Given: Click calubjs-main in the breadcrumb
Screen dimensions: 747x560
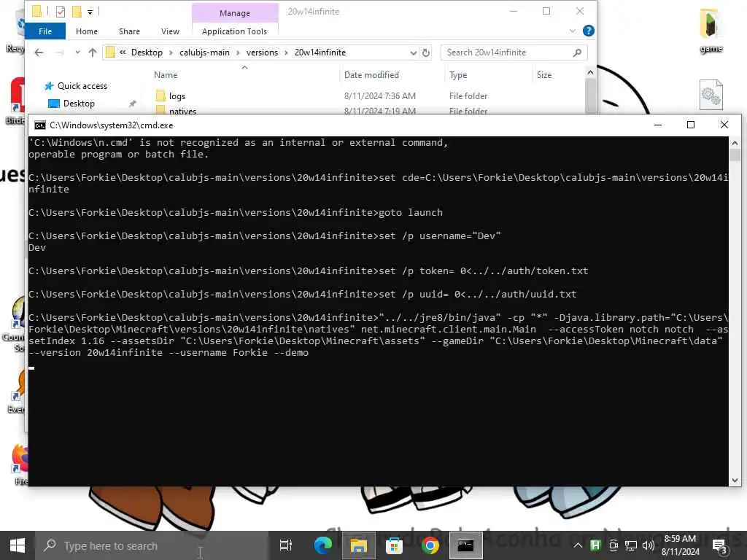Looking at the screenshot, I should click(x=204, y=52).
